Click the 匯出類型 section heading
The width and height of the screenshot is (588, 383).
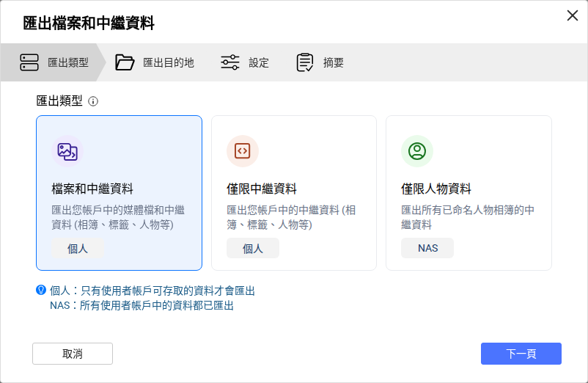tap(59, 101)
